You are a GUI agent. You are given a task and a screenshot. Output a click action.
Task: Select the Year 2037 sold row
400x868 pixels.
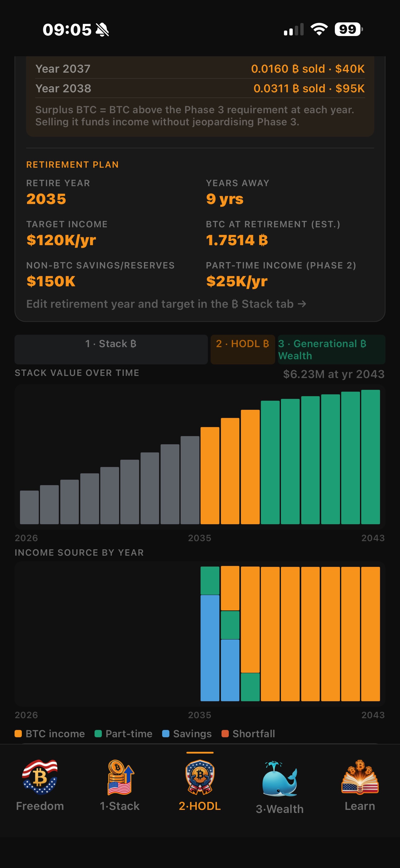tap(200, 69)
